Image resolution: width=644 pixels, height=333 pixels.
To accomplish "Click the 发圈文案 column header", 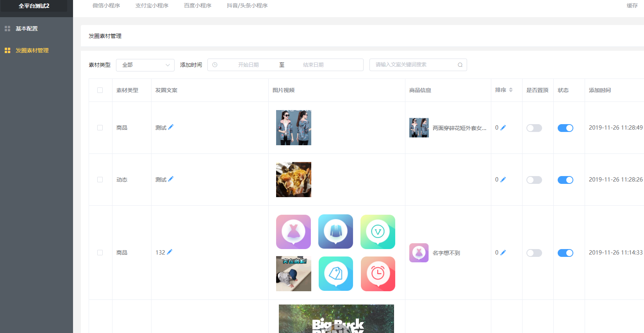I will 166,90.
